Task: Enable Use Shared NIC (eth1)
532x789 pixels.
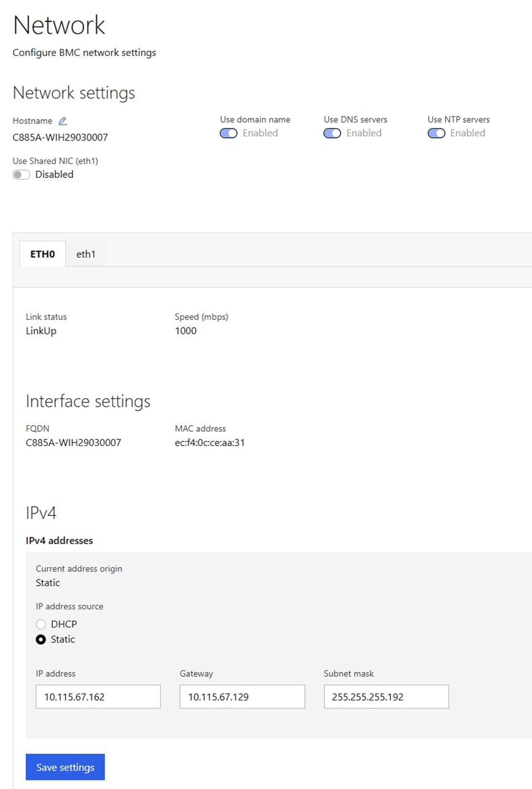Action: pos(21,174)
